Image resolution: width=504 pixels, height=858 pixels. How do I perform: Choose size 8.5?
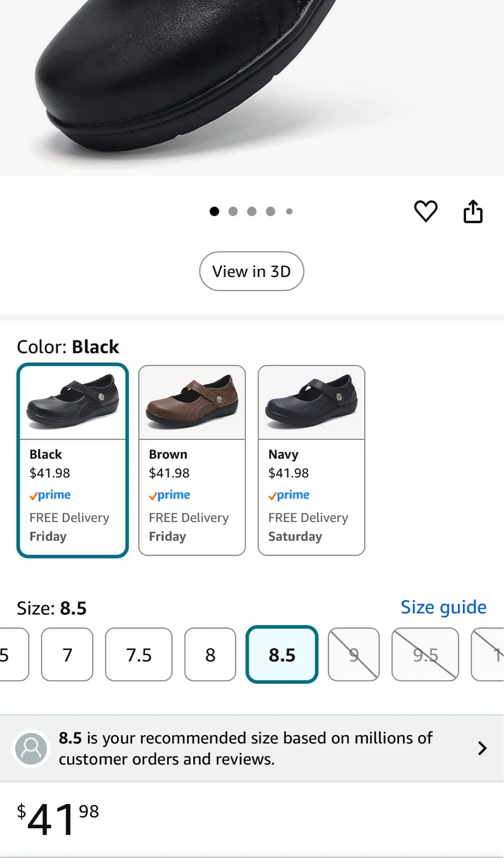point(282,654)
